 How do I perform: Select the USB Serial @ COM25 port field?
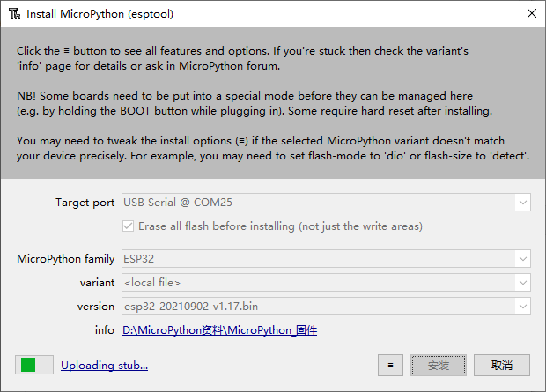tap(326, 203)
